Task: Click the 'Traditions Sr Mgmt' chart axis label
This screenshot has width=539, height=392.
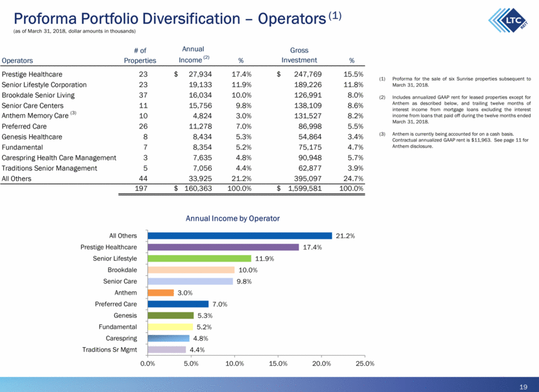Action: point(109,350)
